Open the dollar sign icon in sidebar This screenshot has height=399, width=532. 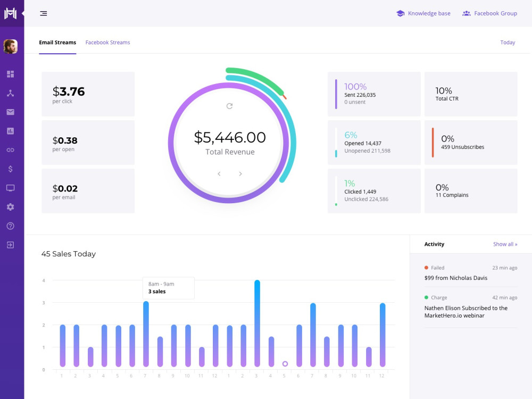tap(11, 169)
